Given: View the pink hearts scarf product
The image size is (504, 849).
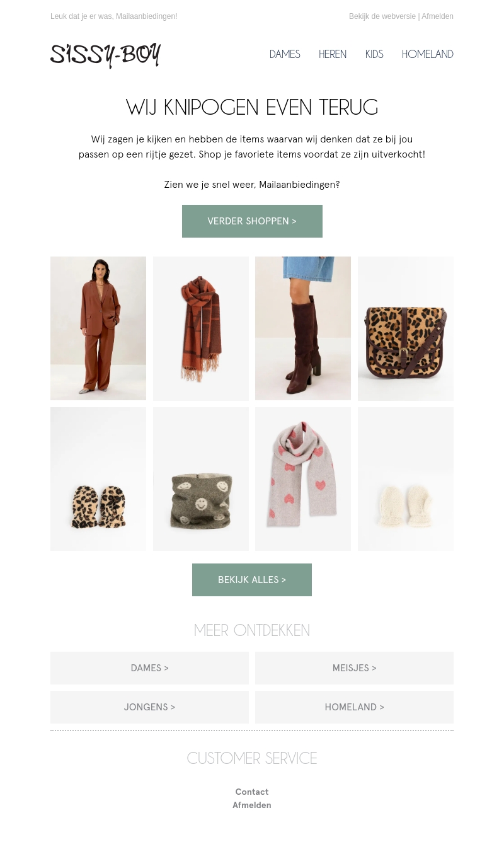Looking at the screenshot, I should 303,479.
